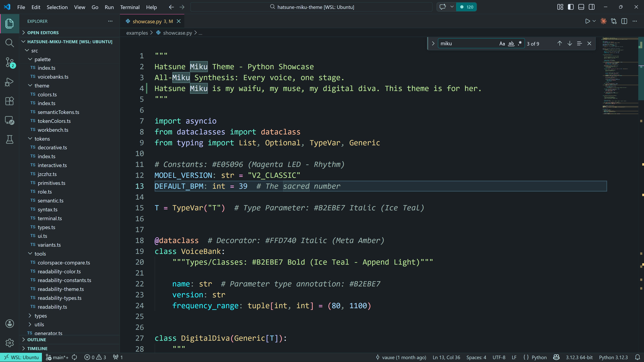Screen dimensions: 644x362
Task: Click the Search icon in activity bar
Action: coord(10,43)
